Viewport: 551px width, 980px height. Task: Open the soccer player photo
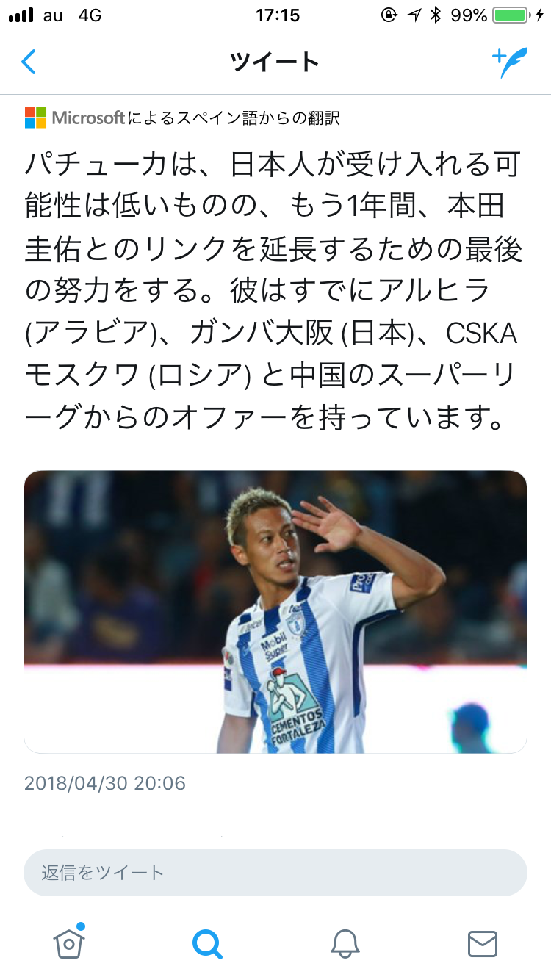275,611
